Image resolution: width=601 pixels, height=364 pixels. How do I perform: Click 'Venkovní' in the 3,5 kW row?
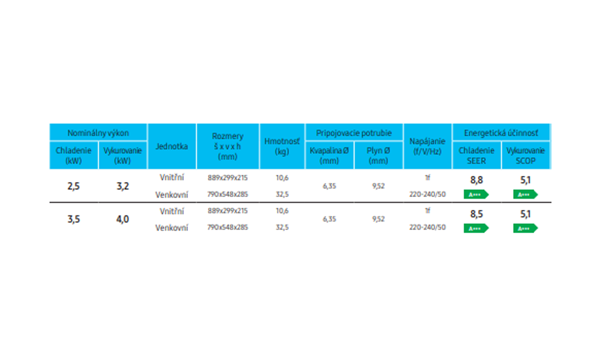172,228
